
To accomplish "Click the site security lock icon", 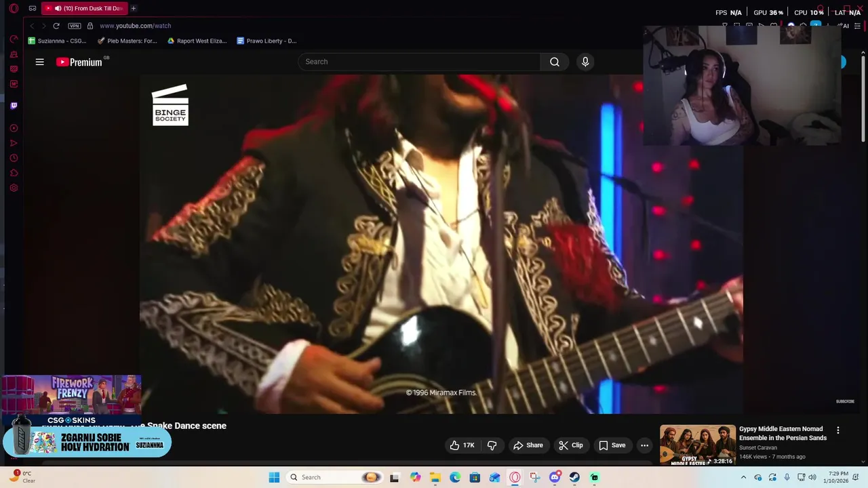I will [90, 26].
